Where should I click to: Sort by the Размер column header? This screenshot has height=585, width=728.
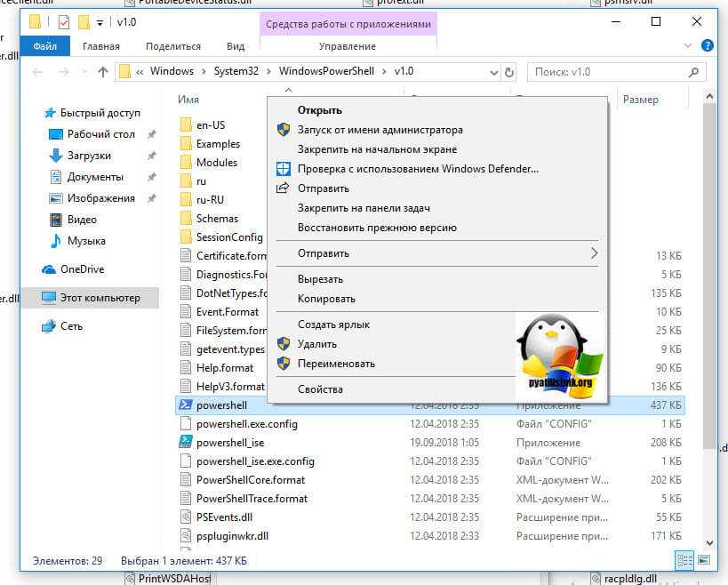click(640, 100)
